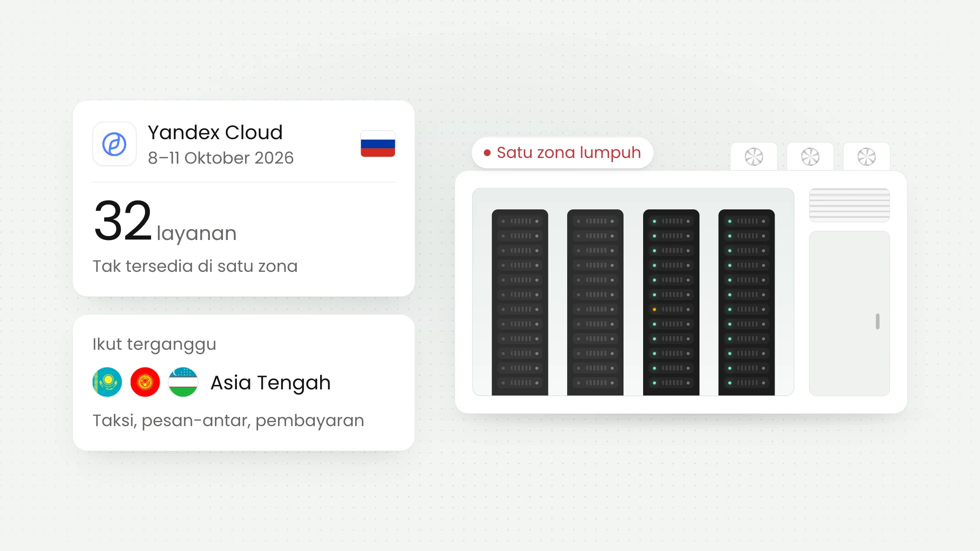Click the "Satu zona lumpuh" status badge
Screen dimensions: 980x551
coord(562,153)
